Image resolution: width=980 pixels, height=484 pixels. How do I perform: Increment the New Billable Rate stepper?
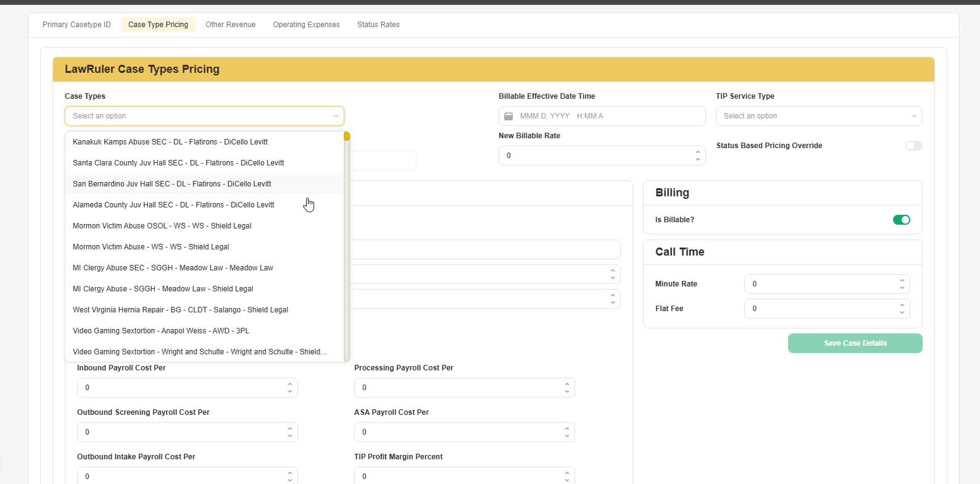[x=697, y=152]
